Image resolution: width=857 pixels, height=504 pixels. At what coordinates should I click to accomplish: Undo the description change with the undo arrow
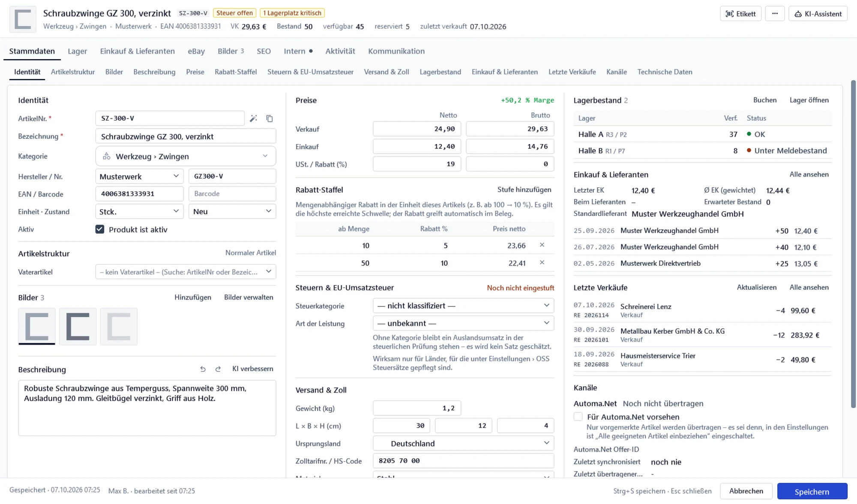(203, 369)
